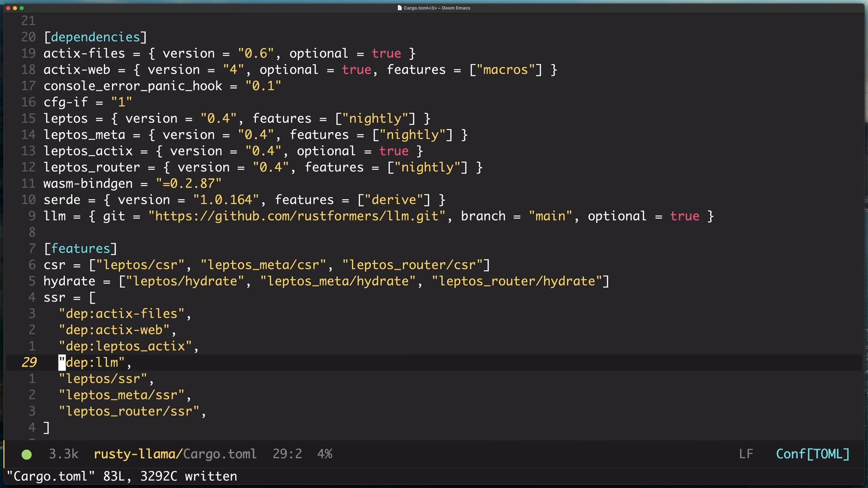
Task: Click the rusty-llama/Cargo.toml buffer name in modeline
Action: coord(175,454)
